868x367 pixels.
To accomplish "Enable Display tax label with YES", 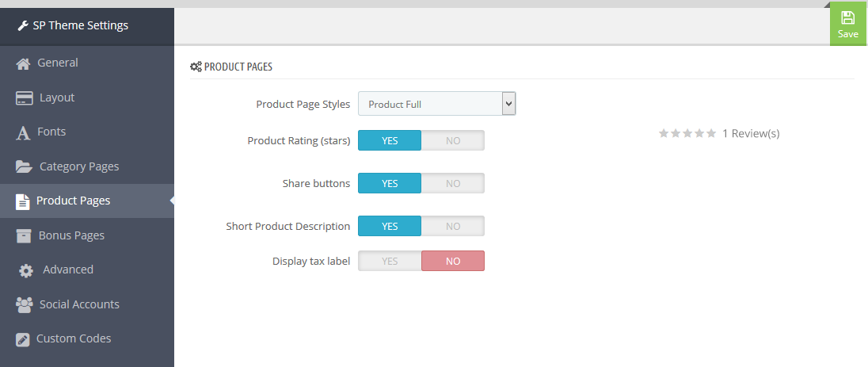I will tap(390, 261).
